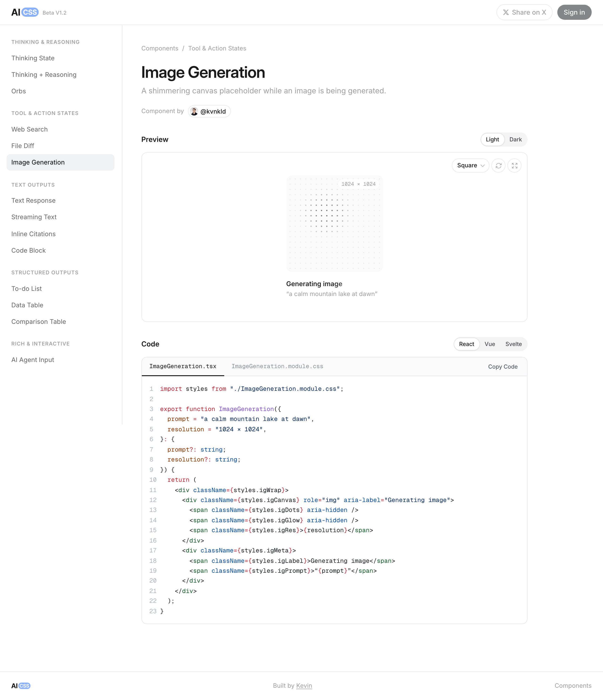Open Inline Citations in sidebar

click(61, 234)
